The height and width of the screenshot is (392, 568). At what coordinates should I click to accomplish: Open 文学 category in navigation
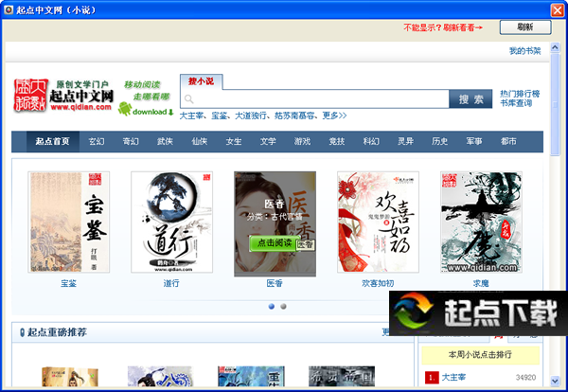pyautogui.click(x=268, y=141)
